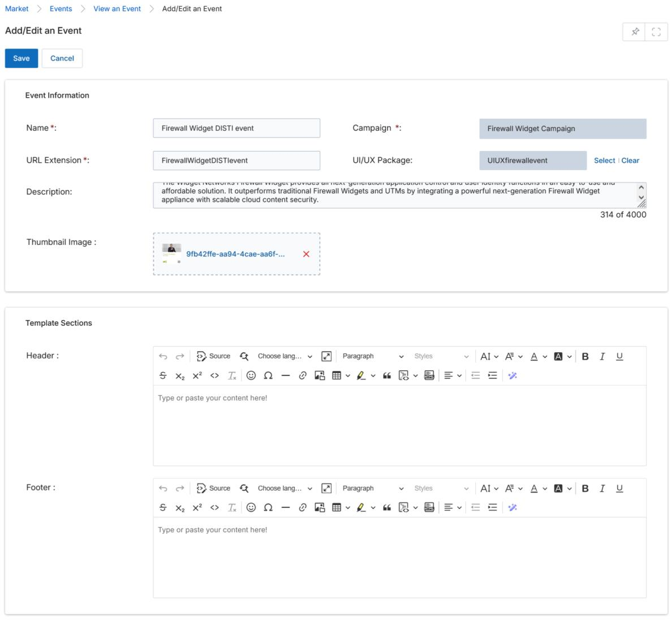Go to Events breadcrumb

[x=61, y=8]
